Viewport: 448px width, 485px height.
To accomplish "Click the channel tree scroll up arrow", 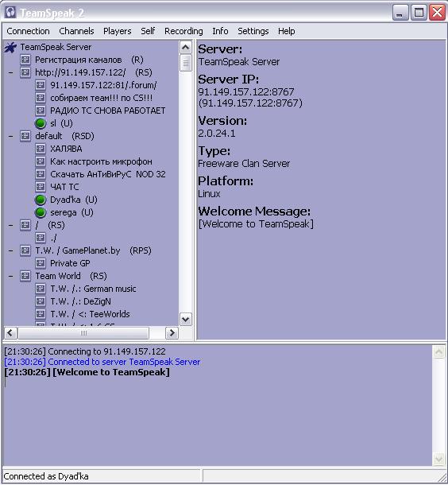I will click(185, 48).
